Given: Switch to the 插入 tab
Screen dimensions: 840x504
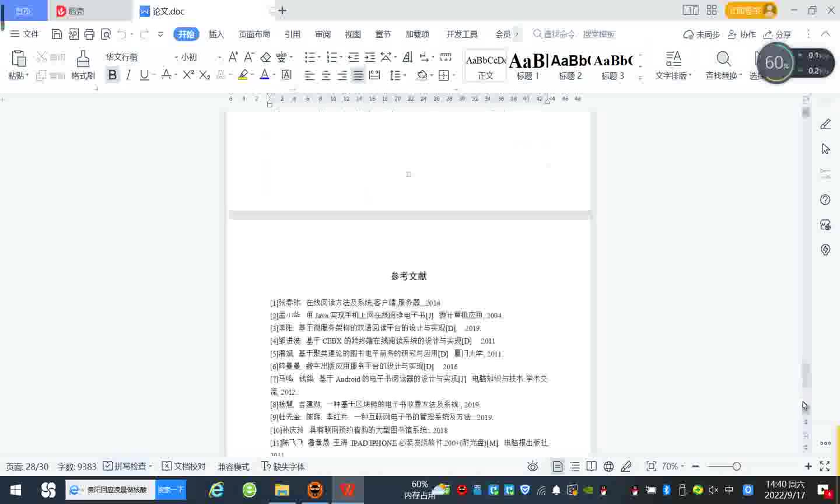Looking at the screenshot, I should pyautogui.click(x=216, y=34).
